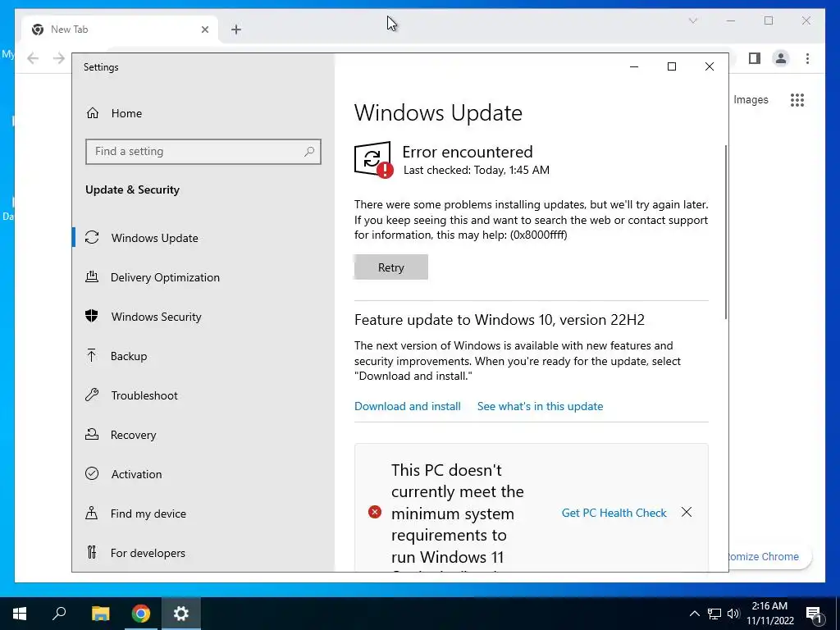Open Troubleshoot wrench icon
The height and width of the screenshot is (630, 840).
(x=92, y=395)
